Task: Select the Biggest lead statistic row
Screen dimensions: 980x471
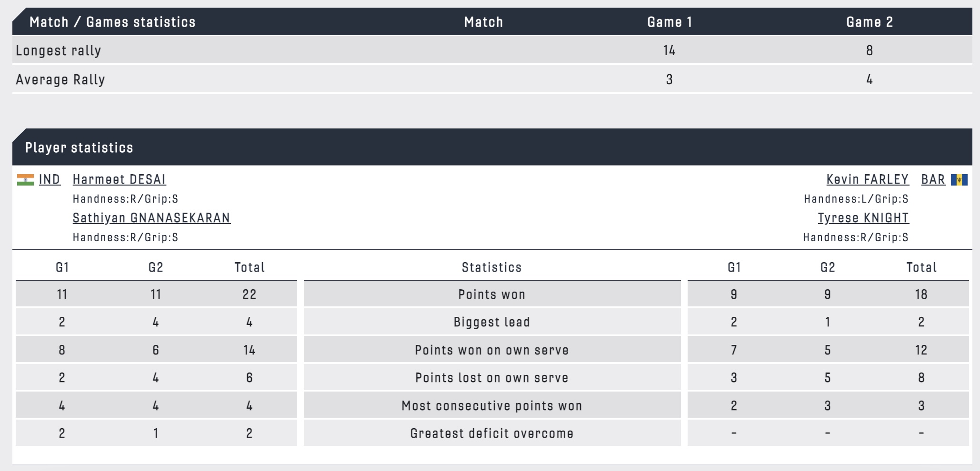Action: 492,322
